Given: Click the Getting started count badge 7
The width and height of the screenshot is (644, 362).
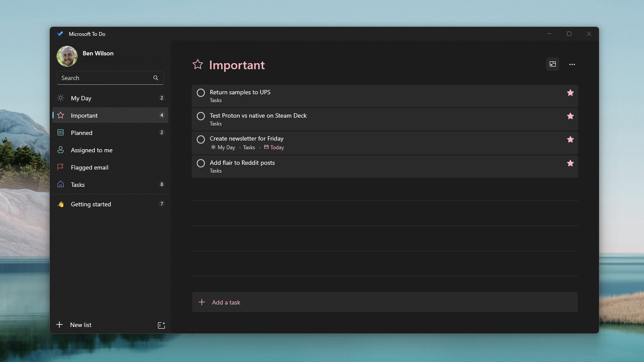Looking at the screenshot, I should pyautogui.click(x=162, y=204).
